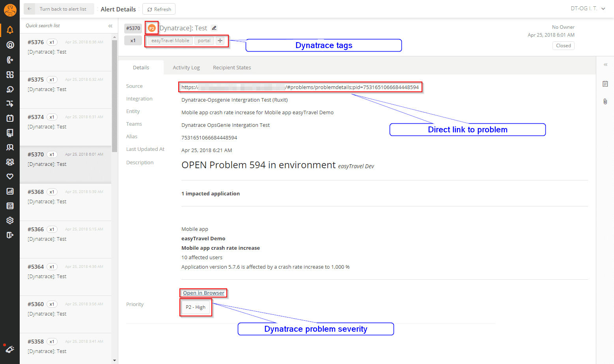This screenshot has width=614, height=364.
Task: Click the No Owner label
Action: pos(563,27)
